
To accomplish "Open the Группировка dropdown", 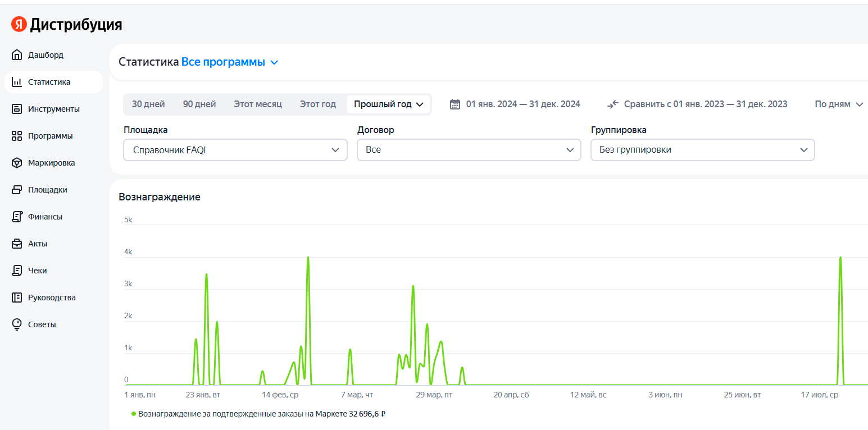I will [x=702, y=150].
